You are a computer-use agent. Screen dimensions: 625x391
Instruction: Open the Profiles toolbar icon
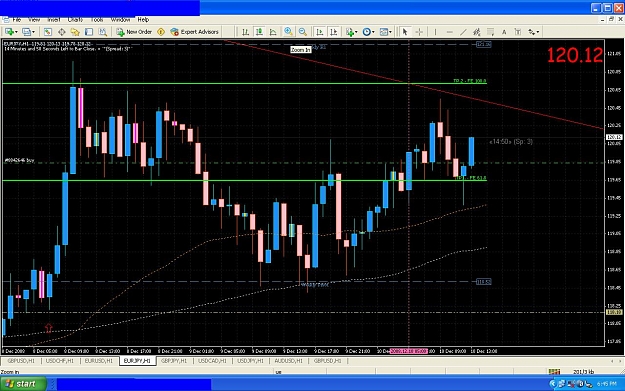26,32
